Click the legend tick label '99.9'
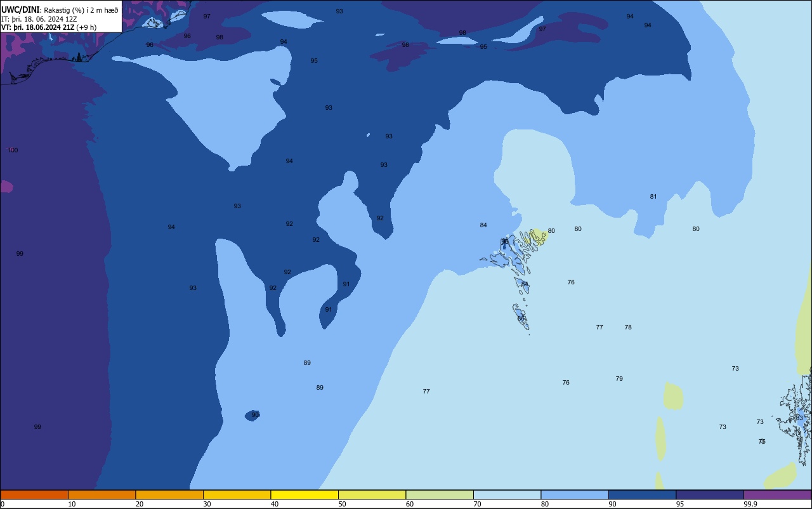Viewport: 812px width, 509px height. click(x=750, y=504)
